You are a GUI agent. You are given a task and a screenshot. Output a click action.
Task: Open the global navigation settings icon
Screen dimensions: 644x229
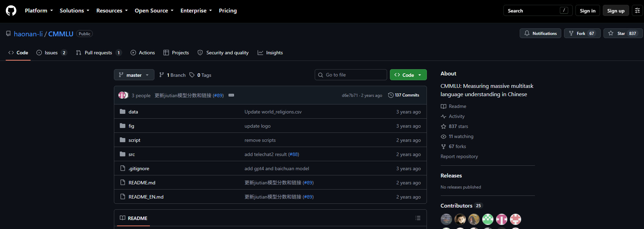coord(637,10)
